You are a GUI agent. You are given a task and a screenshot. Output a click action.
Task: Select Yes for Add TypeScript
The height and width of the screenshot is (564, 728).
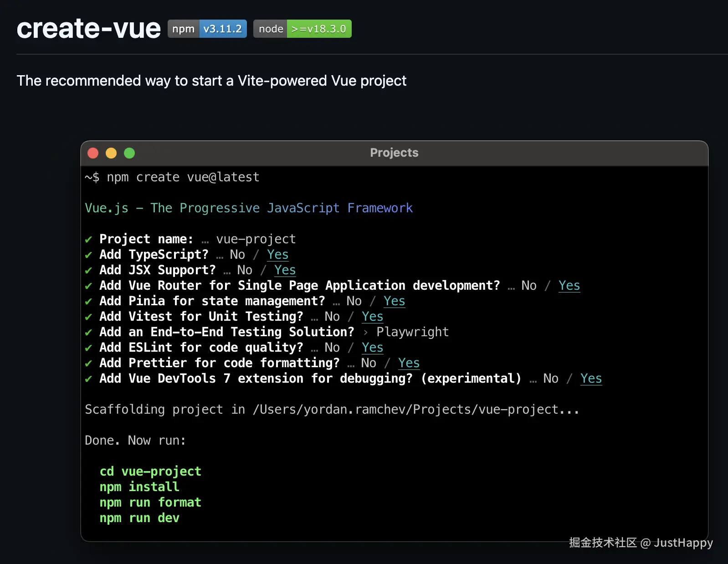(x=278, y=254)
